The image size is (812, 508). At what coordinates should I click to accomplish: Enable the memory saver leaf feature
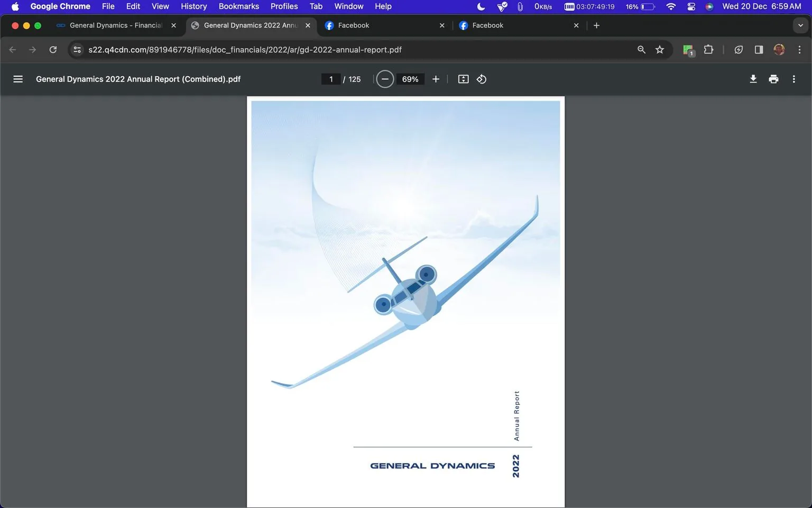pos(739,49)
